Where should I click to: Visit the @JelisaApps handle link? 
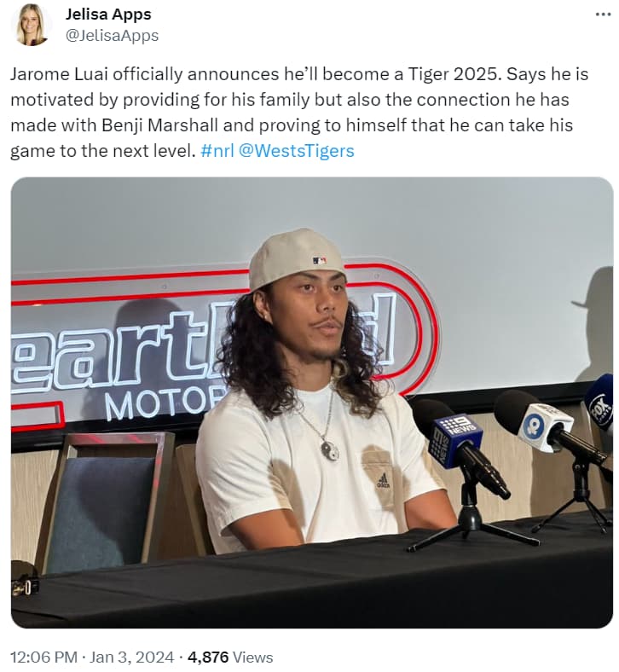click(x=112, y=36)
